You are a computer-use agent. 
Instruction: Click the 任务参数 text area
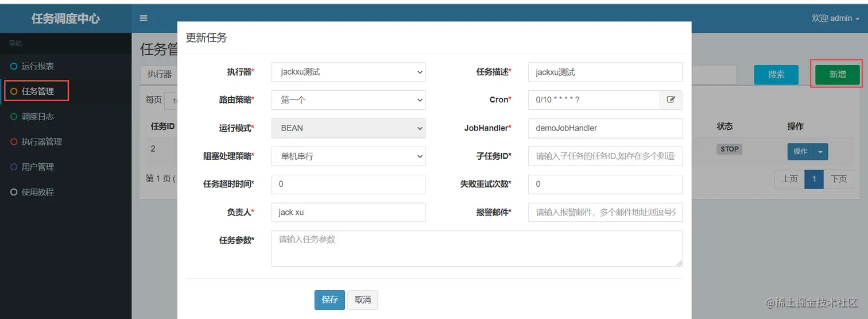pyautogui.click(x=477, y=248)
